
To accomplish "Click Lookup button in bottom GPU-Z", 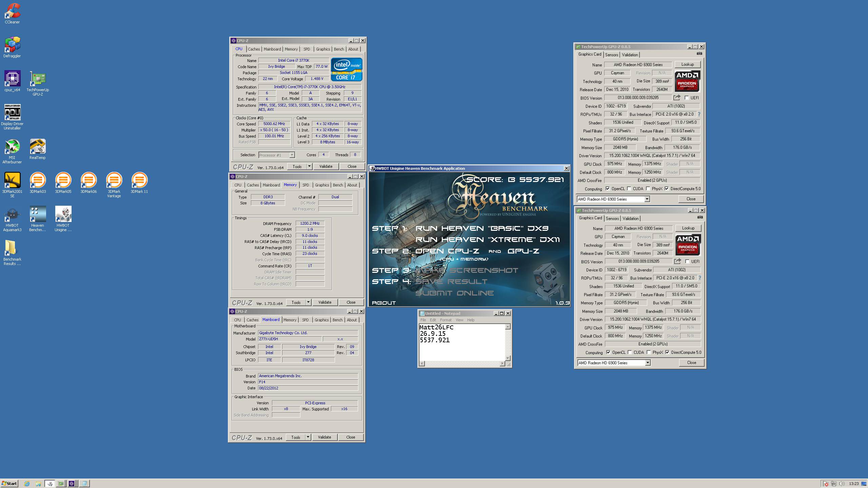I will pyautogui.click(x=688, y=228).
